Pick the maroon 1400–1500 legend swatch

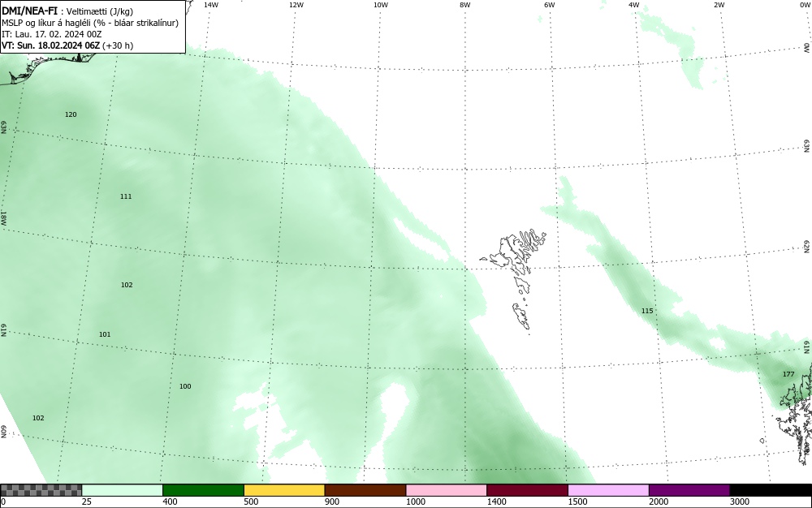coord(527,490)
